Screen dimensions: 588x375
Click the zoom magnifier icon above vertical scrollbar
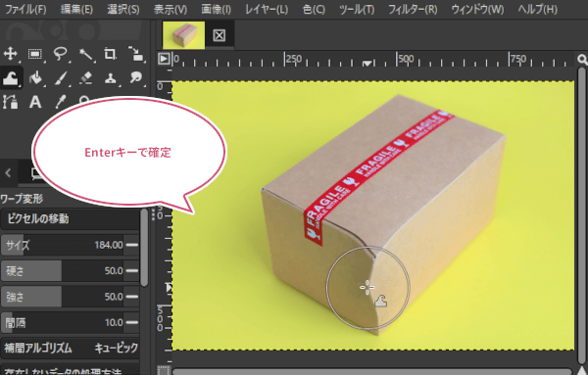[x=582, y=59]
